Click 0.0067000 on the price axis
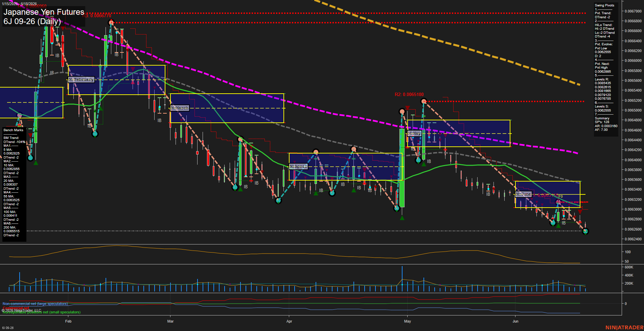644x331 pixels. [633, 11]
